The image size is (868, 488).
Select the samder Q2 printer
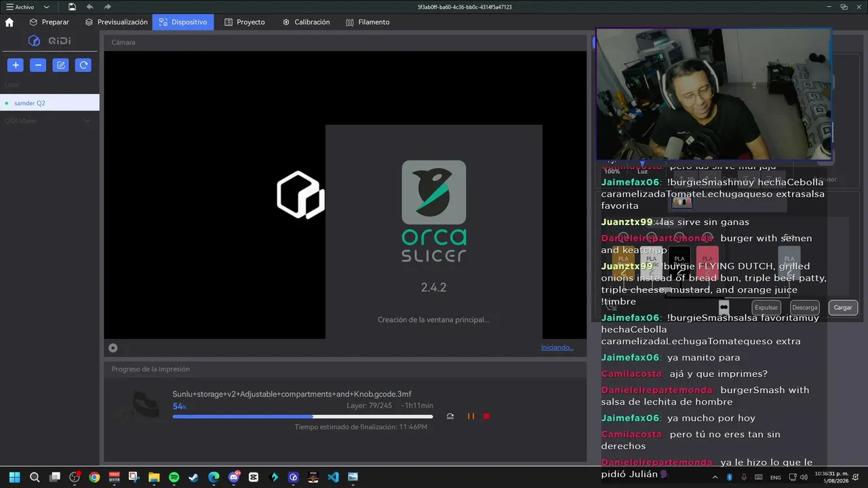coord(50,103)
